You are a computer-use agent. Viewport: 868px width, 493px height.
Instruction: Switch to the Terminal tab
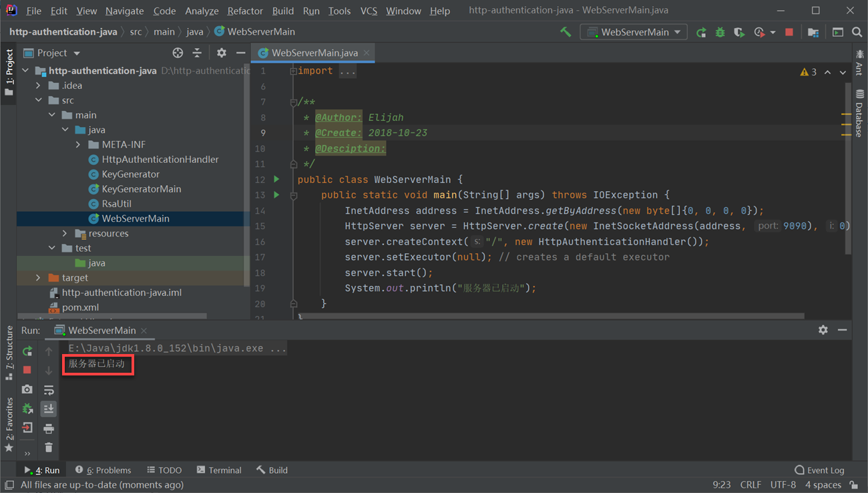218,470
